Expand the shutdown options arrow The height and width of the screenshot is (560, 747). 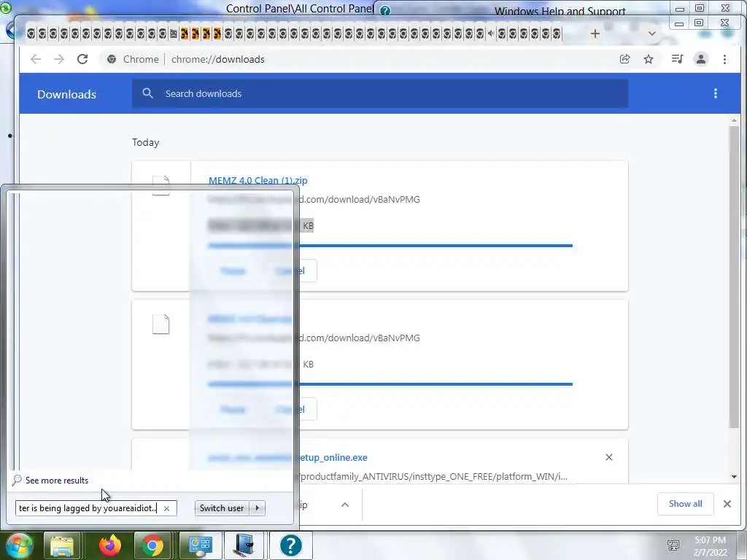(258, 508)
